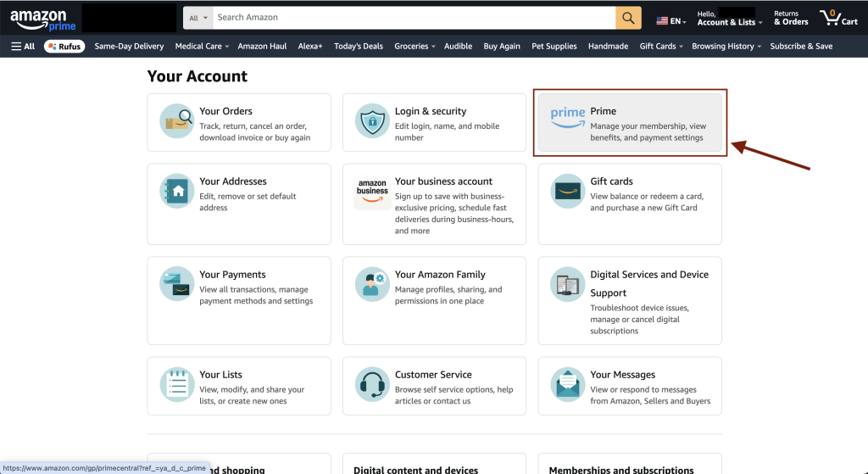Screen dimensions: 868x474
Task: Open Pet Supplies in nav bar
Action: tap(554, 47)
